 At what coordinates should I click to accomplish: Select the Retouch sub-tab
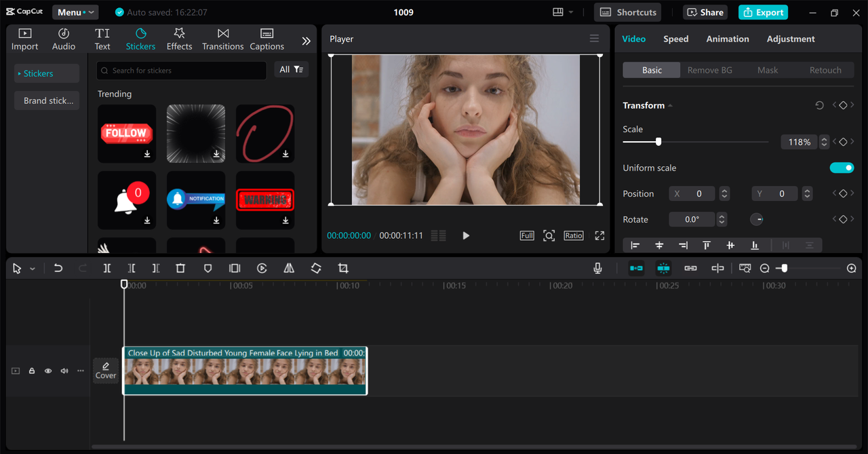[825, 70]
